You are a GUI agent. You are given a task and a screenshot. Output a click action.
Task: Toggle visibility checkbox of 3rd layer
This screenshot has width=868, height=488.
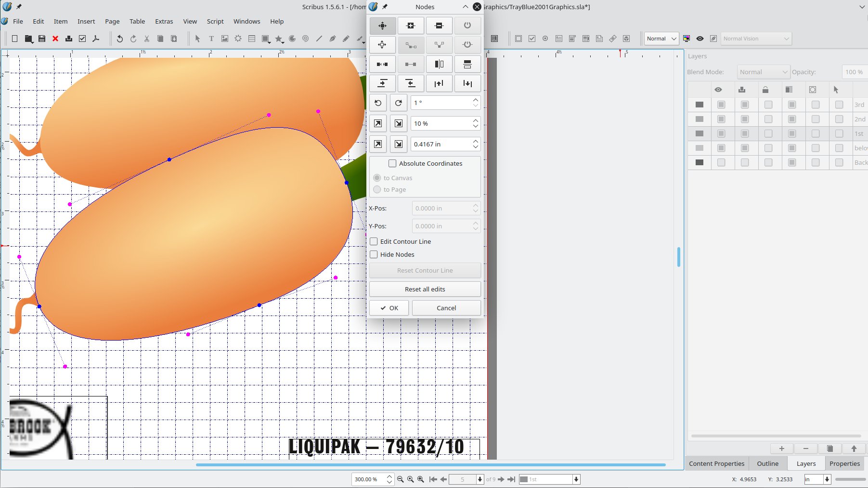[x=721, y=105]
